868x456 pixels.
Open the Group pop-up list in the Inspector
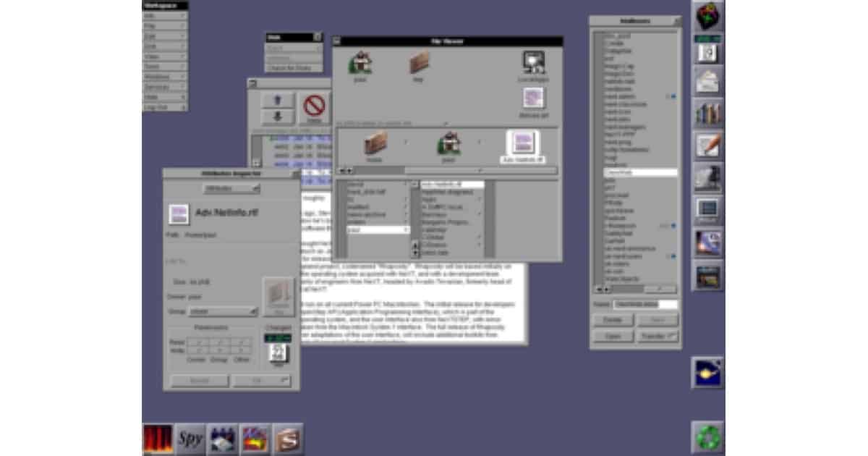223,311
